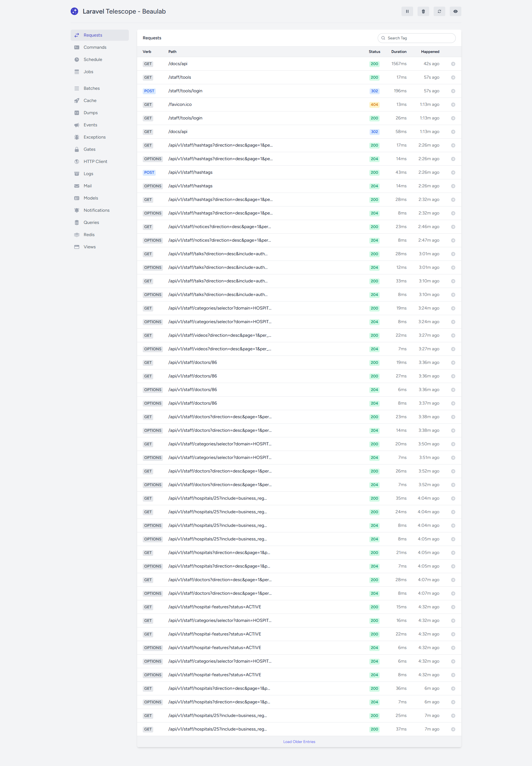
Task: Open the Gates lock icon
Action: click(77, 149)
